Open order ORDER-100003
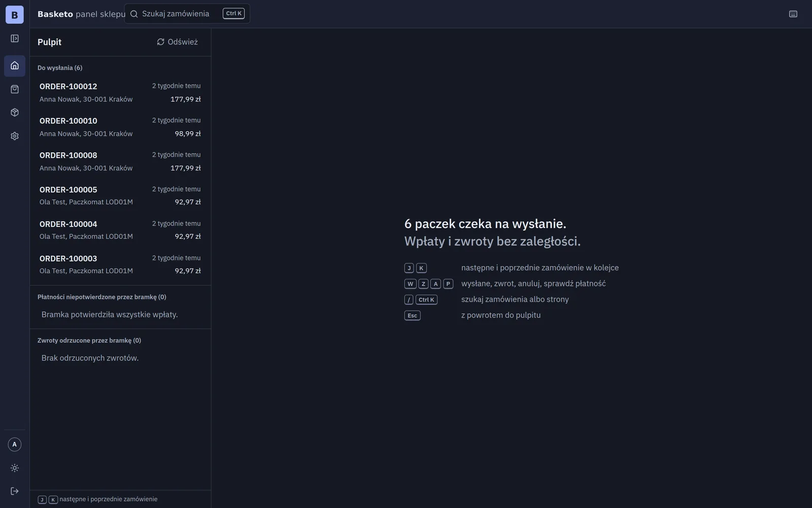 click(120, 265)
